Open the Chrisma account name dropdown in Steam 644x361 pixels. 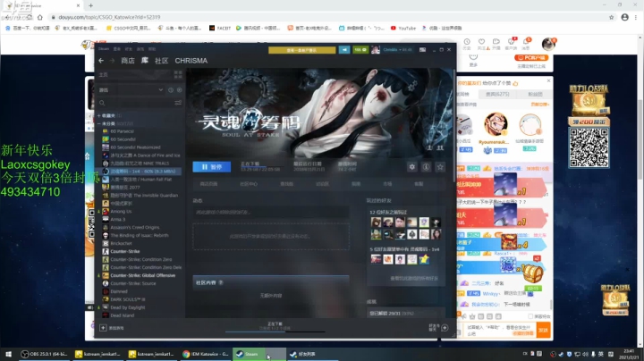pyautogui.click(x=397, y=50)
